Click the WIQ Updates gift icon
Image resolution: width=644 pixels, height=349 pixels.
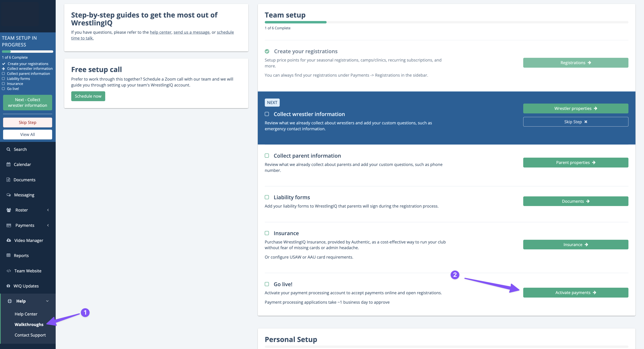coord(8,286)
